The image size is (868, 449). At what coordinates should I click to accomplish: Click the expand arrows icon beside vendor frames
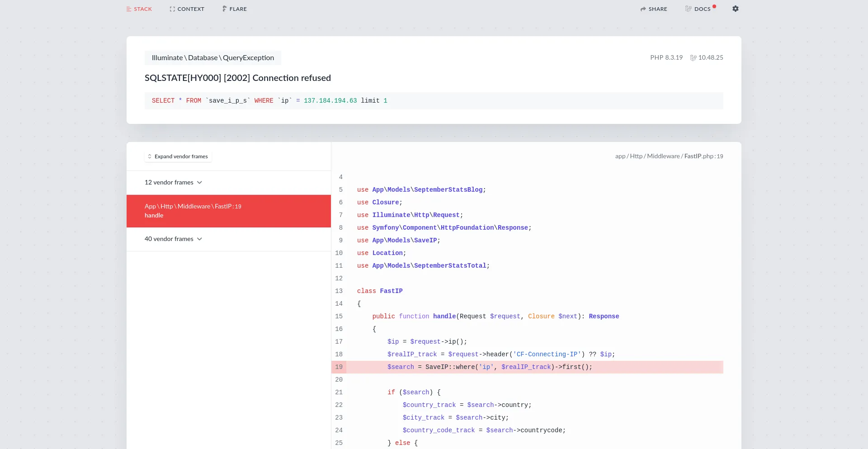tap(150, 156)
